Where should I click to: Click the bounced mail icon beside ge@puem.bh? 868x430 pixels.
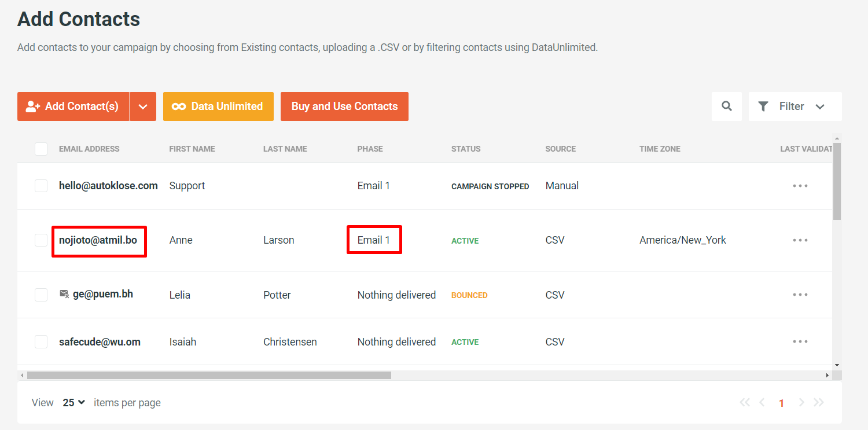[64, 294]
